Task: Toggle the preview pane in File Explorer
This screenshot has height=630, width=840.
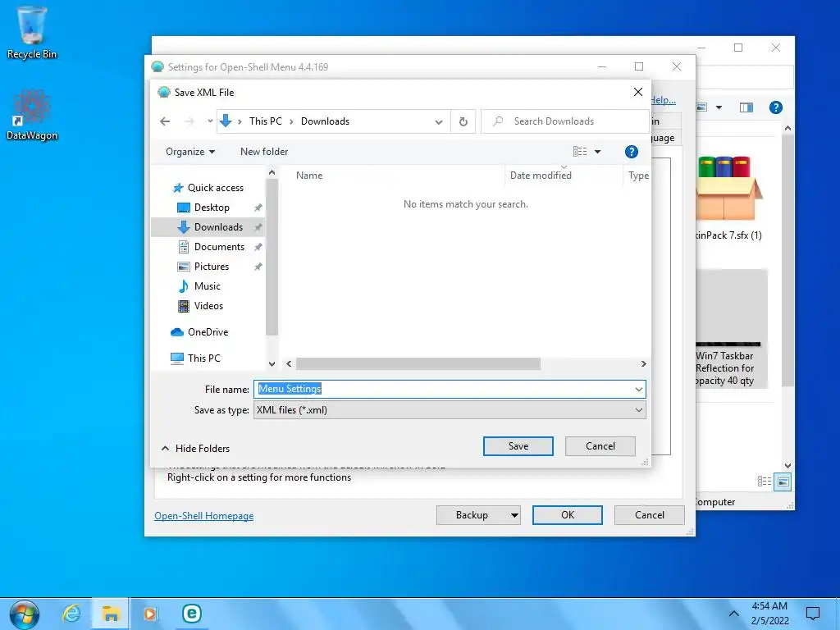Action: (746, 107)
